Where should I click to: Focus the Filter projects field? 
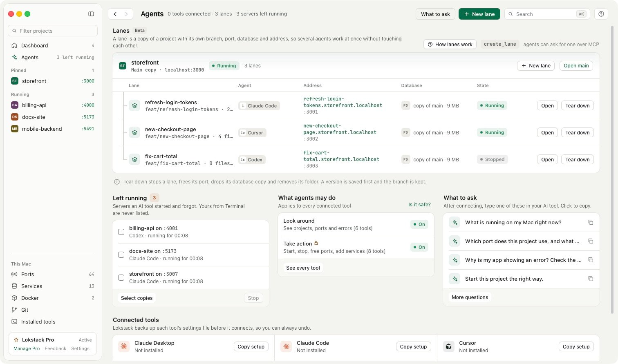tap(53, 31)
